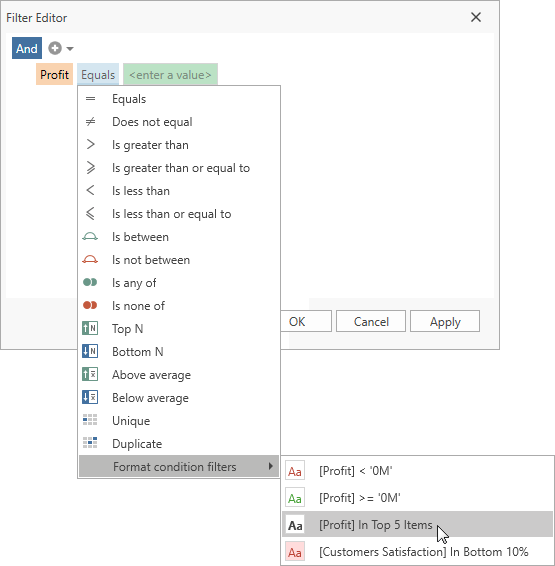Choose Below average filter
This screenshot has width=555, height=566.
coord(179,398)
